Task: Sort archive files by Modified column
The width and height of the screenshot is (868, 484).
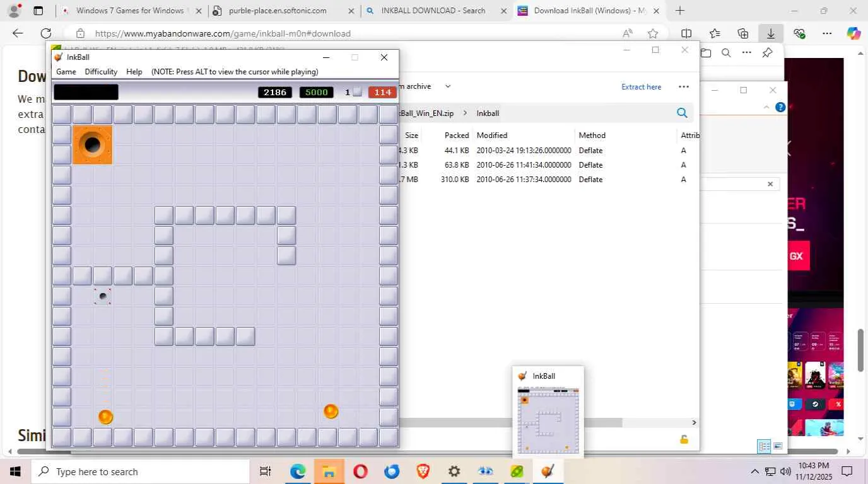Action: [492, 135]
